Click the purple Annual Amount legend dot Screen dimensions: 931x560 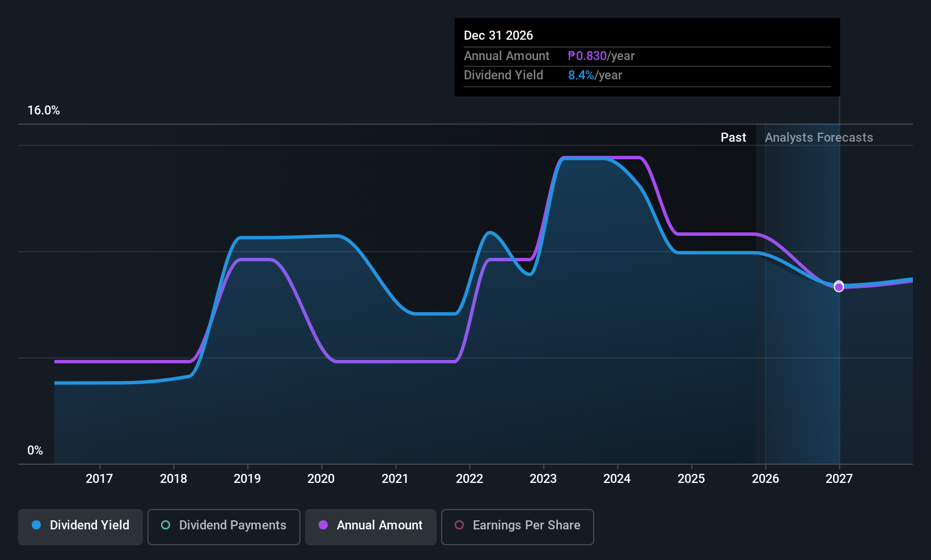(x=323, y=525)
